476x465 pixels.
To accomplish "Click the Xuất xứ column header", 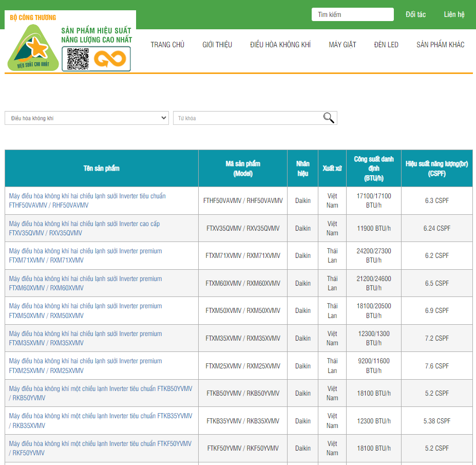I will [332, 168].
